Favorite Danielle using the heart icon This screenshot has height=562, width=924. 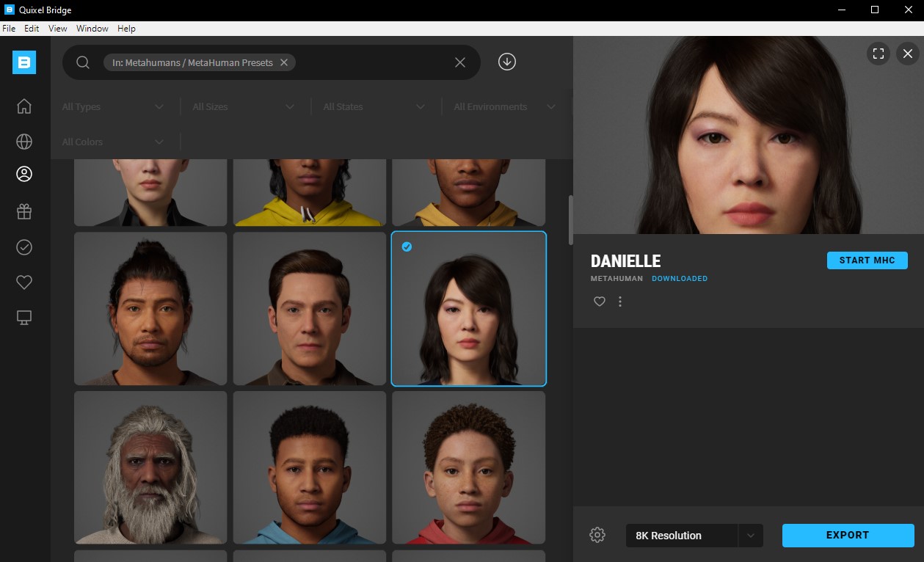coord(599,302)
